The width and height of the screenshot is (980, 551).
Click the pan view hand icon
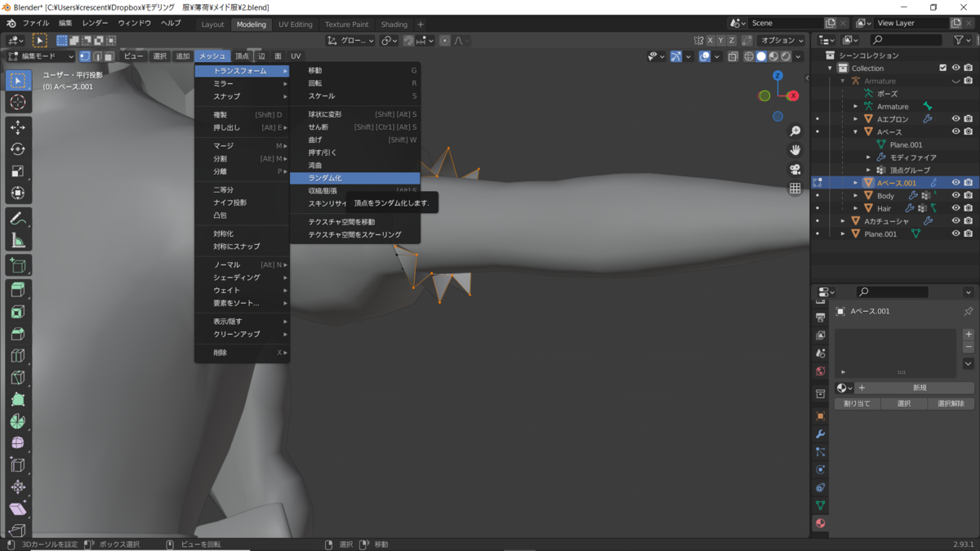pyautogui.click(x=795, y=150)
